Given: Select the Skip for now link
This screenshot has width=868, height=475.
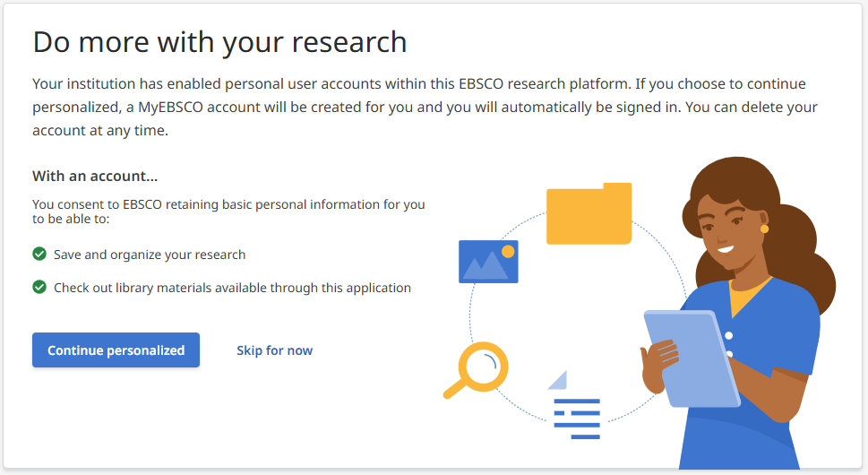Looking at the screenshot, I should pyautogui.click(x=274, y=350).
